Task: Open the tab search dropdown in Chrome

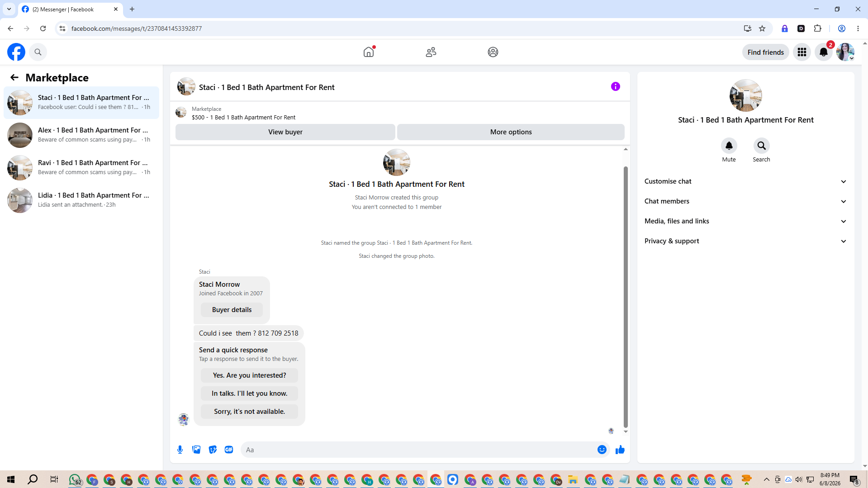Action: pos(9,9)
